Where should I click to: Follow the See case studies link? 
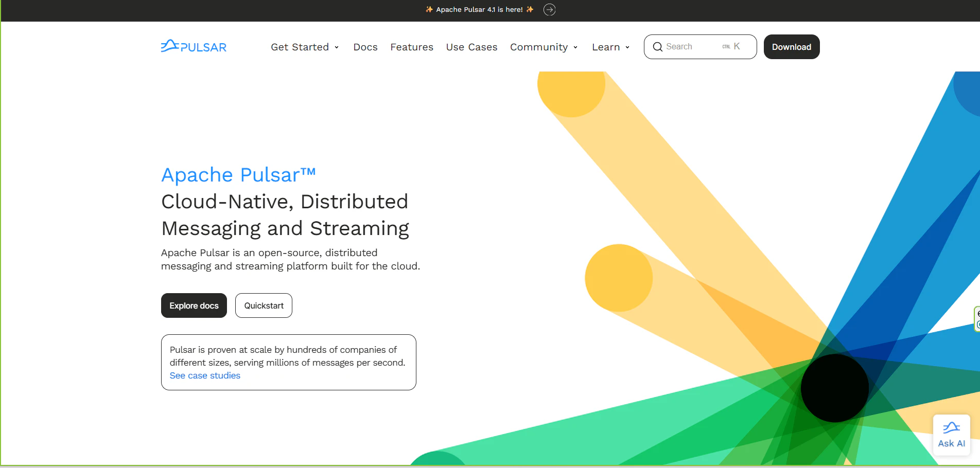205,375
